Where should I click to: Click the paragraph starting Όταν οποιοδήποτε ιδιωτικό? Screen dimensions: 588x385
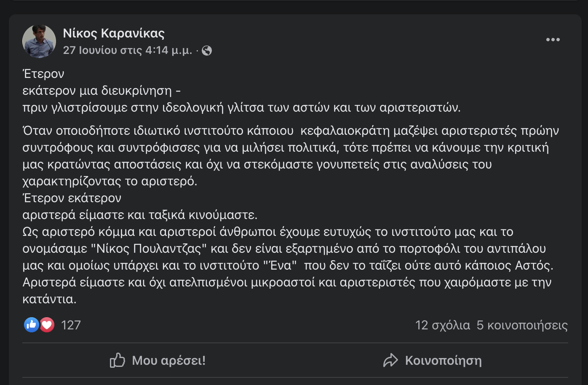[291, 156]
